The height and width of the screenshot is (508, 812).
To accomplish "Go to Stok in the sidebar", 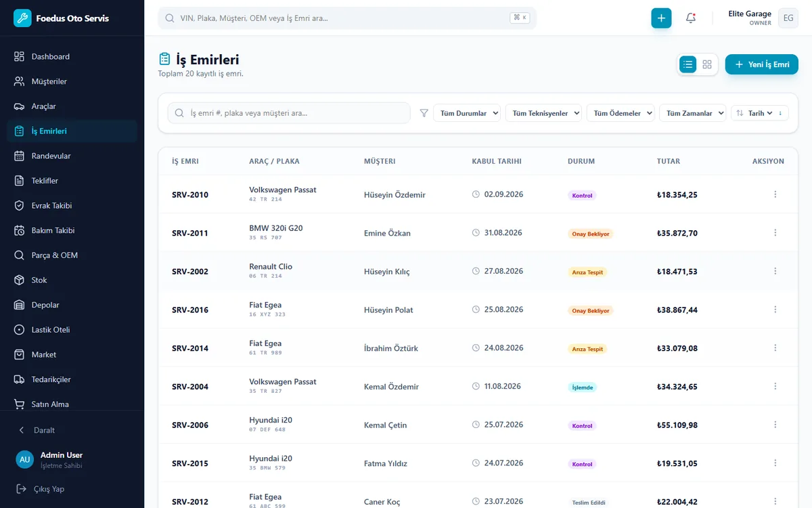I will coord(72,280).
